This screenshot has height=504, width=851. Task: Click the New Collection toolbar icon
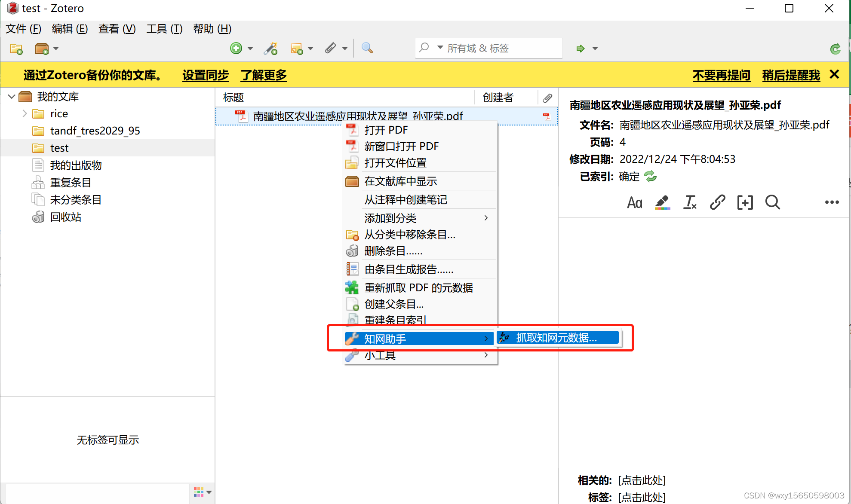pyautogui.click(x=16, y=49)
